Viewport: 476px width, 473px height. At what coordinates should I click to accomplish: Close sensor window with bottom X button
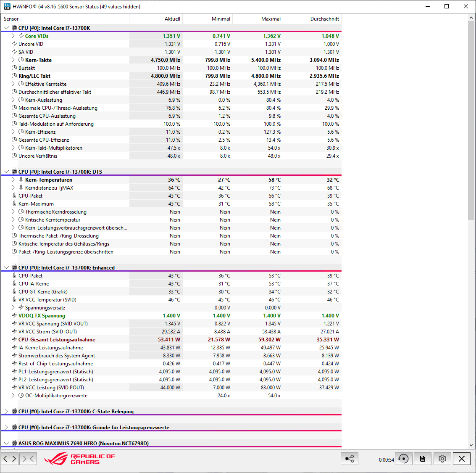[462, 459]
